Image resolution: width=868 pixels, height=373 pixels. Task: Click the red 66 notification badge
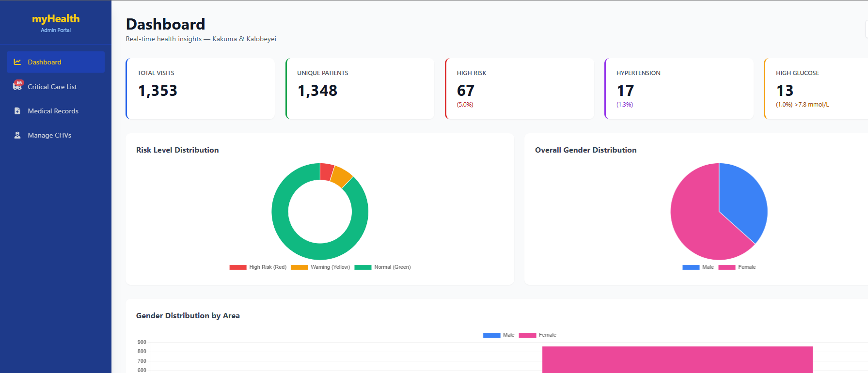click(19, 83)
